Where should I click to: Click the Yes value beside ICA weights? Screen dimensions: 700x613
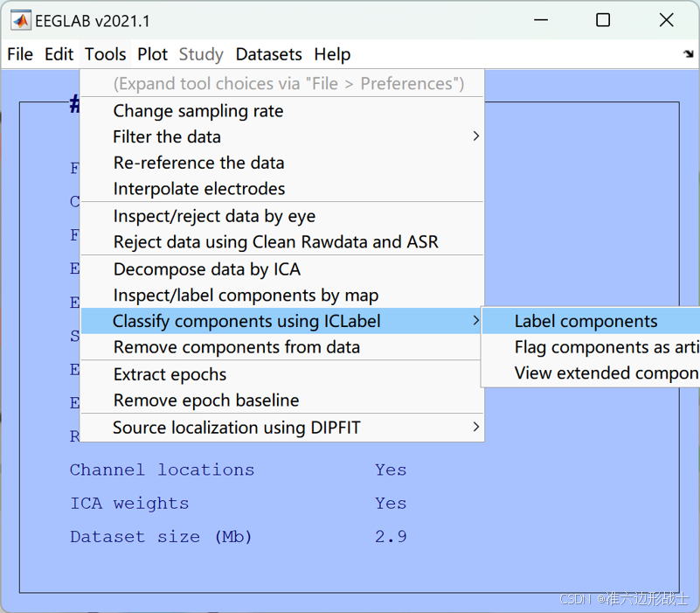391,504
